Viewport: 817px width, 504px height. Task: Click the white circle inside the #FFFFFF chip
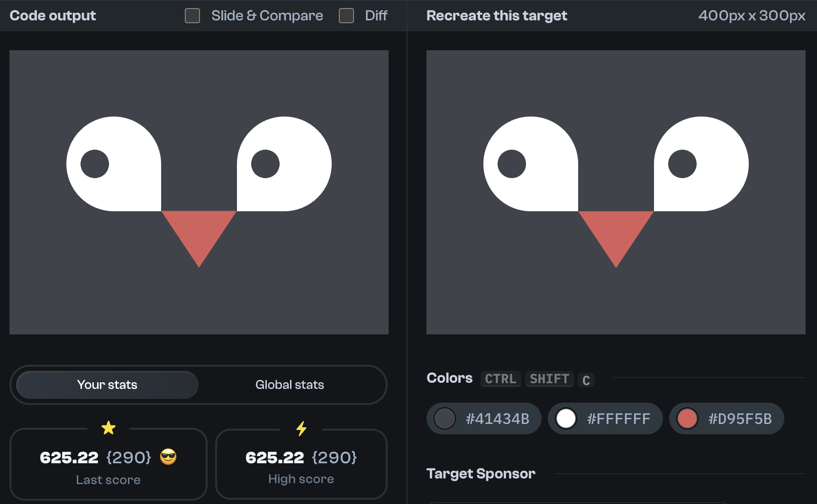click(566, 418)
